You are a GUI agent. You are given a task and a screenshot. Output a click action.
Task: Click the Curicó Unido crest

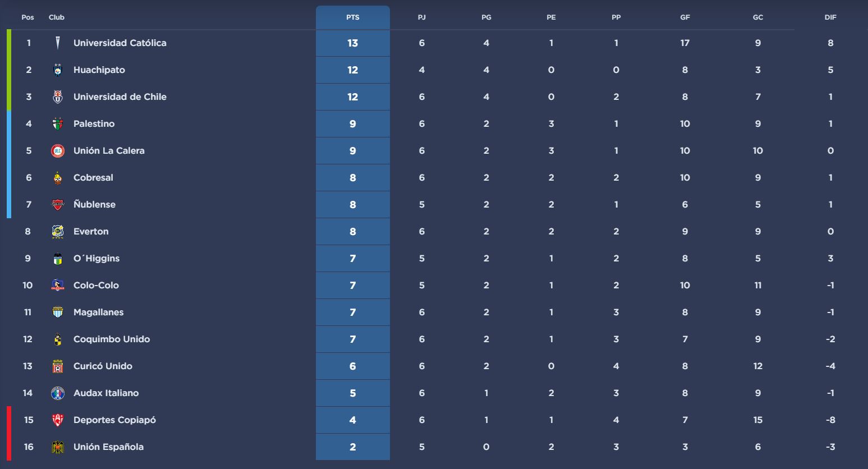click(58, 366)
